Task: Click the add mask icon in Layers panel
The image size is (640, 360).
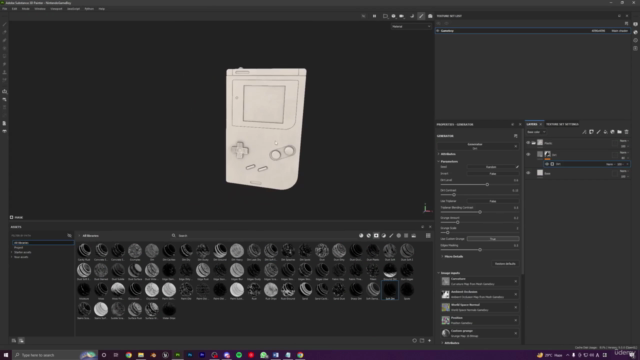Action: (591, 132)
